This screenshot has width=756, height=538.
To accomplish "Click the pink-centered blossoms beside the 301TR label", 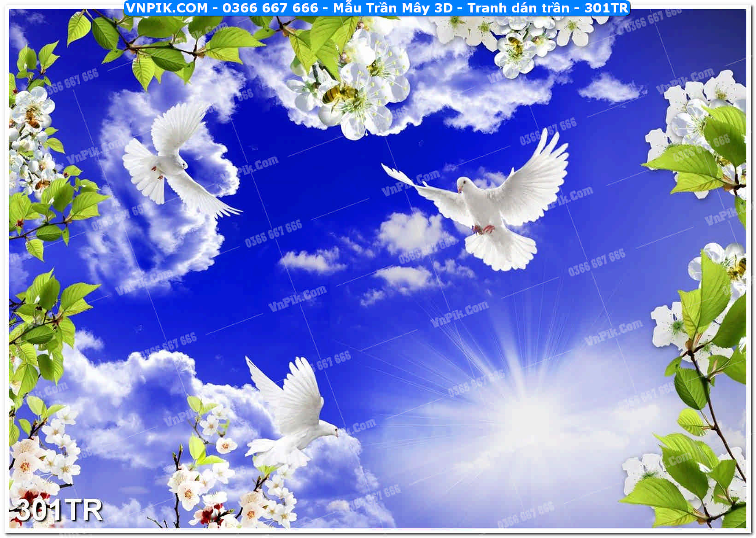I will point(28,461).
